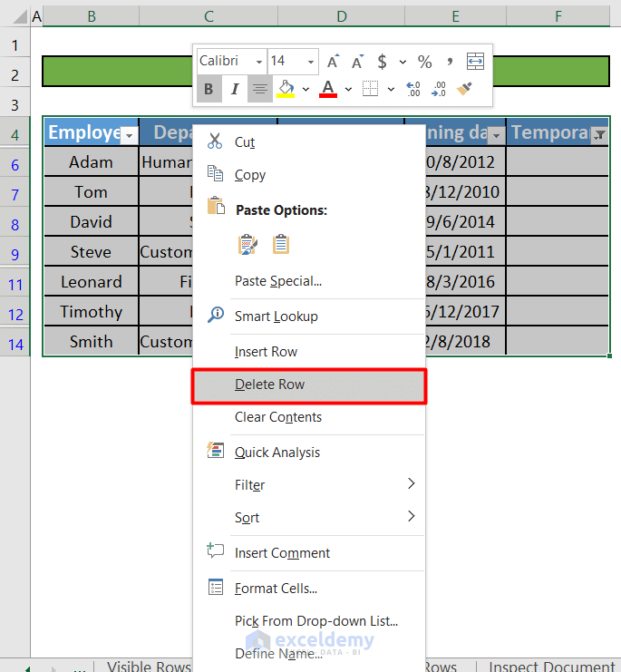Screen dimensions: 621x672
Task: Apply yellow Fill Color bucket
Action: [286, 89]
